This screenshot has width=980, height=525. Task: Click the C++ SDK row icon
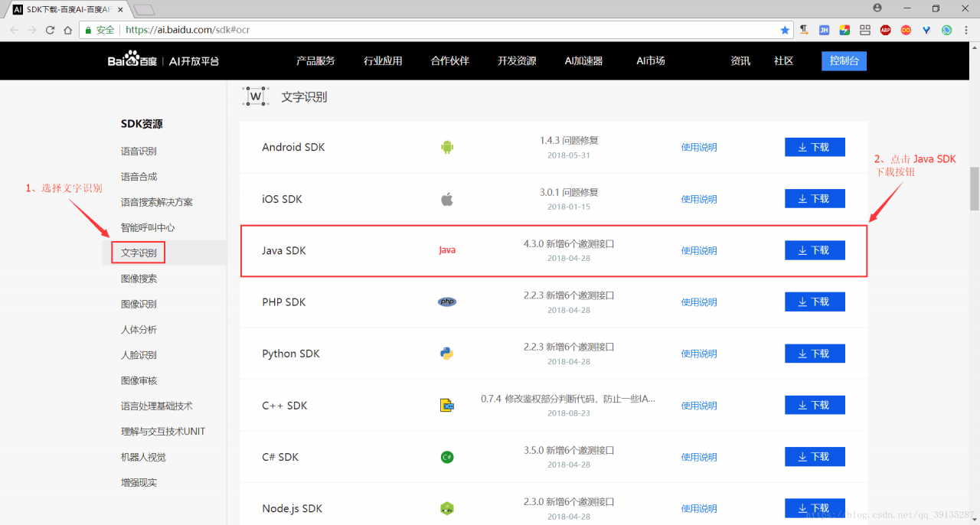(447, 405)
